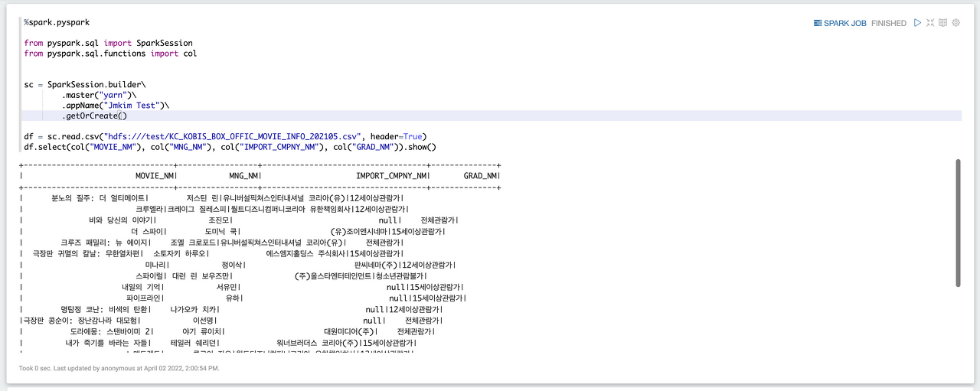
Task: Hide the output with the book icon
Action: pos(943,23)
